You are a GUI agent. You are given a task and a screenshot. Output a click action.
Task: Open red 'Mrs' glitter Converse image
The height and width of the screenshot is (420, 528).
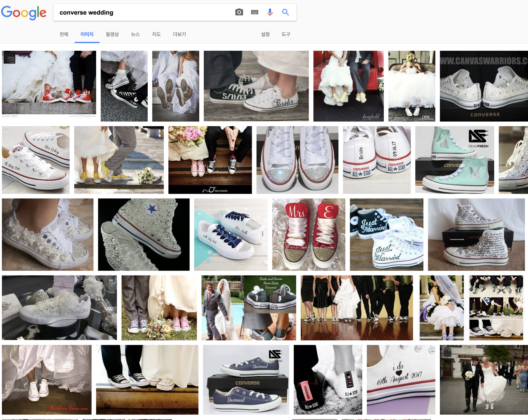click(x=309, y=234)
